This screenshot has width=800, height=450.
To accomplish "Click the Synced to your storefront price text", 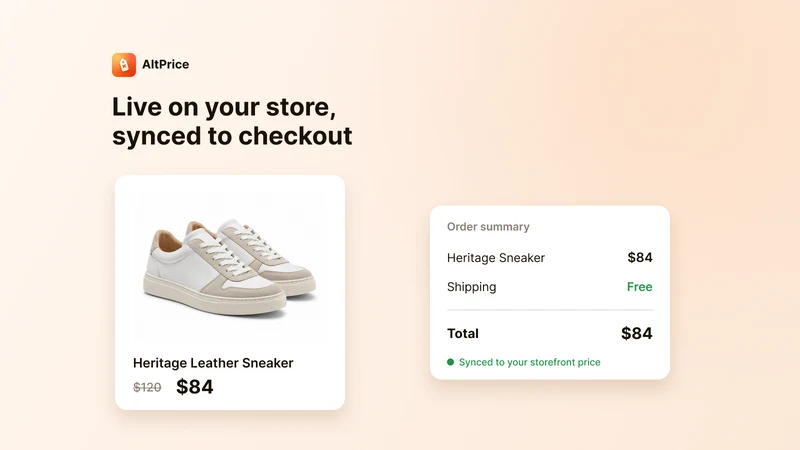I will pyautogui.click(x=530, y=362).
